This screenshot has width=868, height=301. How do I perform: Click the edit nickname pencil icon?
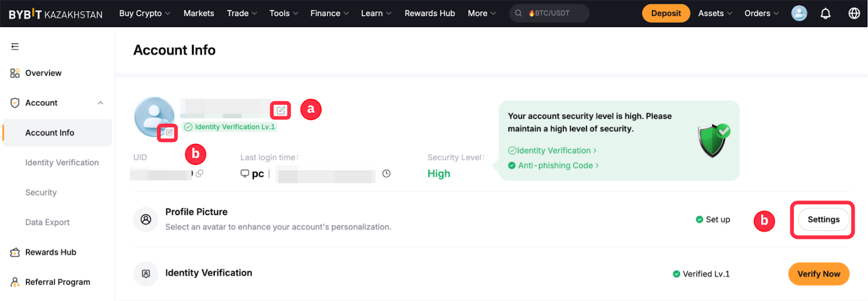tap(280, 111)
